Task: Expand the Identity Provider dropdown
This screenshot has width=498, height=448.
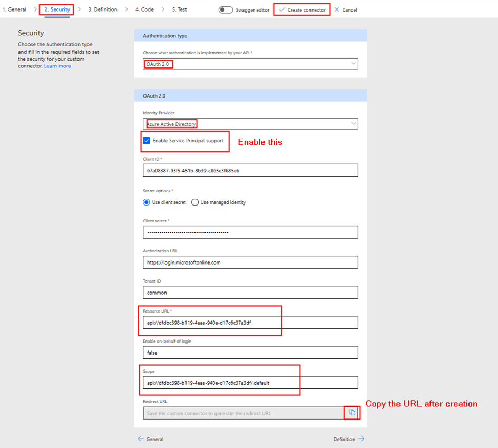Action: (x=250, y=124)
